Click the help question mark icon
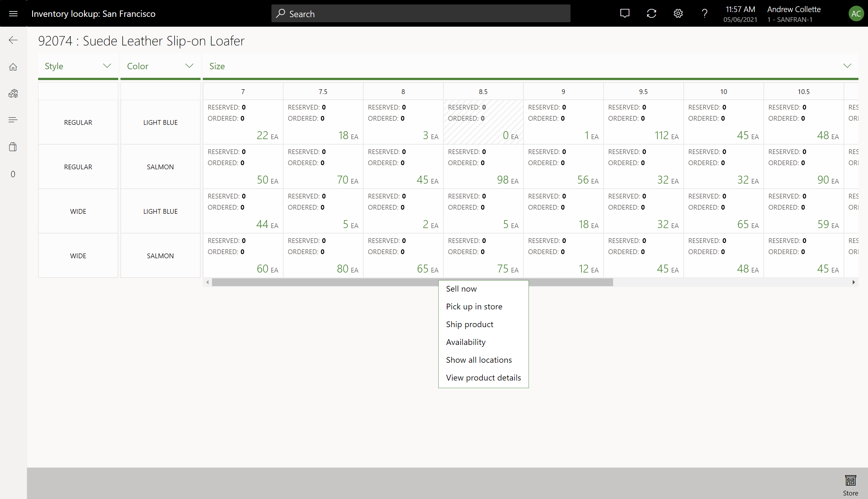868x499 pixels. [705, 13]
